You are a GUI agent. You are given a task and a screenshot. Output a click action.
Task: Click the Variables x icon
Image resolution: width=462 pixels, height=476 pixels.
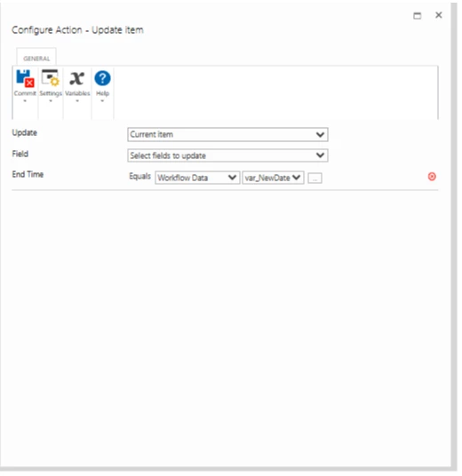(x=76, y=78)
